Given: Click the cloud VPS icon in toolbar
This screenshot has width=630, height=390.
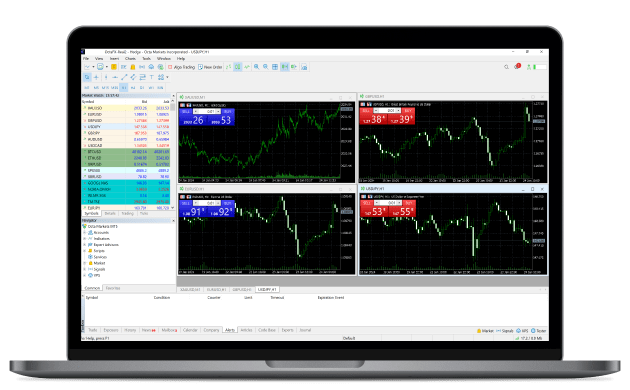Looking at the screenshot, I should point(151,67).
